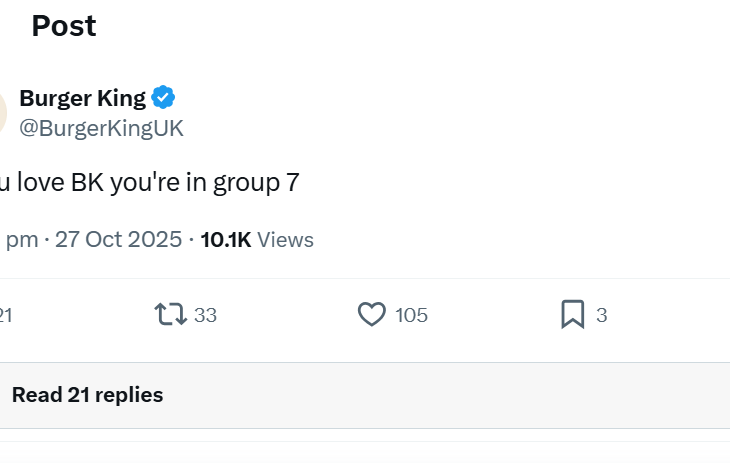Open the Burger King display name

pos(83,98)
